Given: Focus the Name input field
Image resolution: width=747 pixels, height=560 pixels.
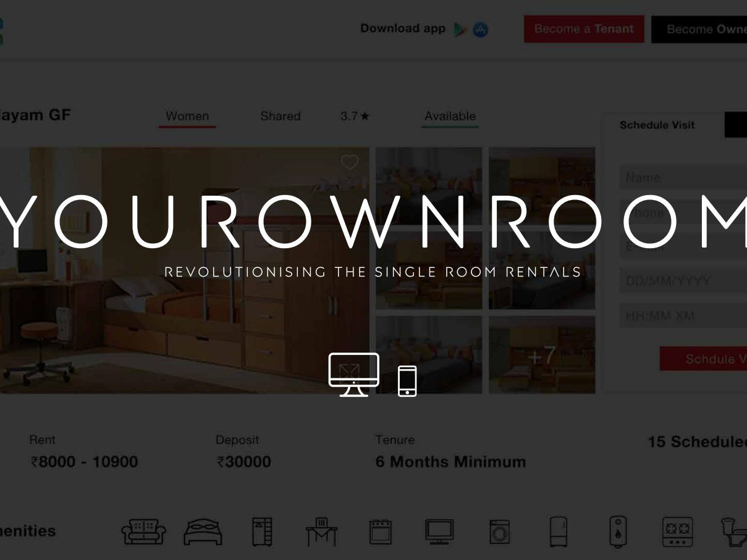Looking at the screenshot, I should (x=683, y=178).
